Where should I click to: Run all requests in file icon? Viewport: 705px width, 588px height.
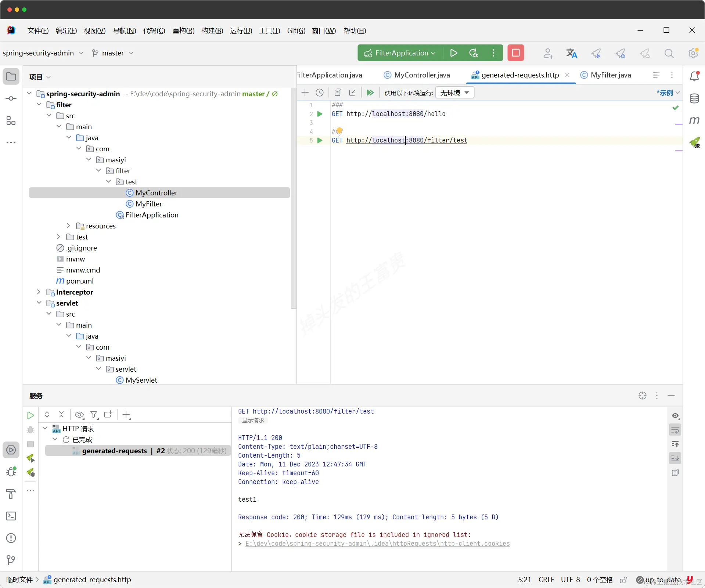pyautogui.click(x=370, y=93)
